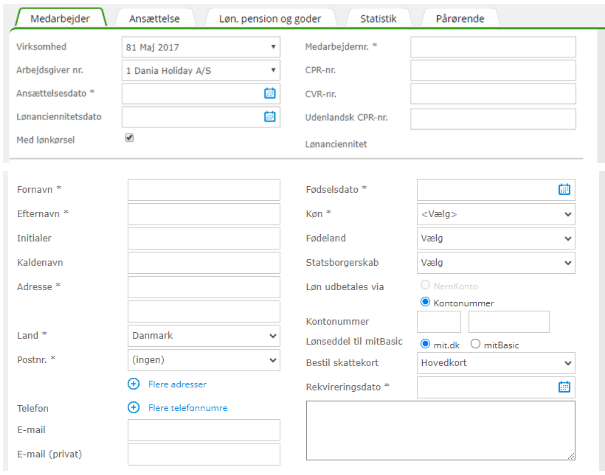Click the Flere telefonnumre link
Image resolution: width=605 pixels, height=475 pixels.
(188, 408)
